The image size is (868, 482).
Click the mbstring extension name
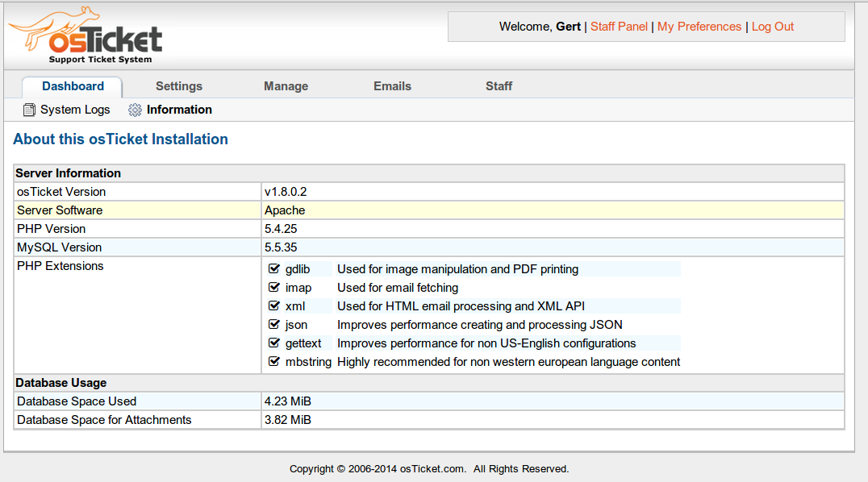(x=308, y=362)
